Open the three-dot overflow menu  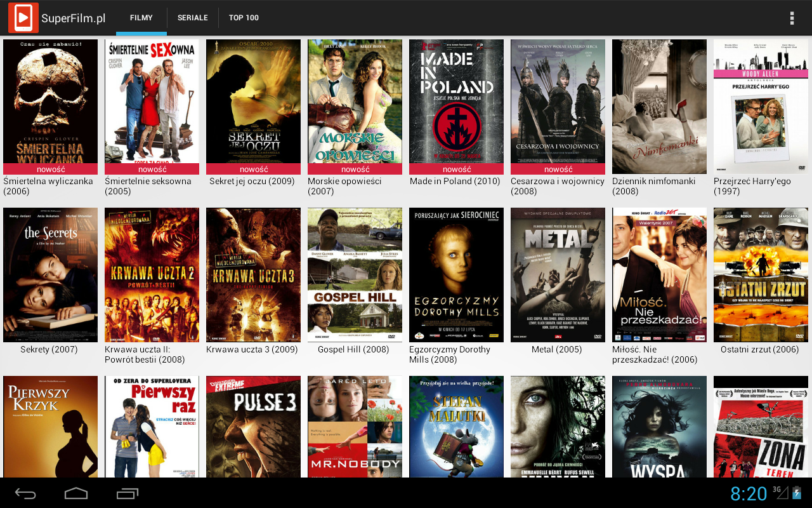(792, 18)
